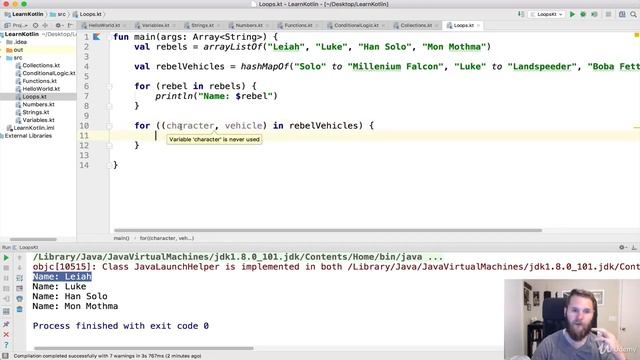Start debugging with the green bug icon
Screen dimensions: 640x360
click(x=583, y=14)
